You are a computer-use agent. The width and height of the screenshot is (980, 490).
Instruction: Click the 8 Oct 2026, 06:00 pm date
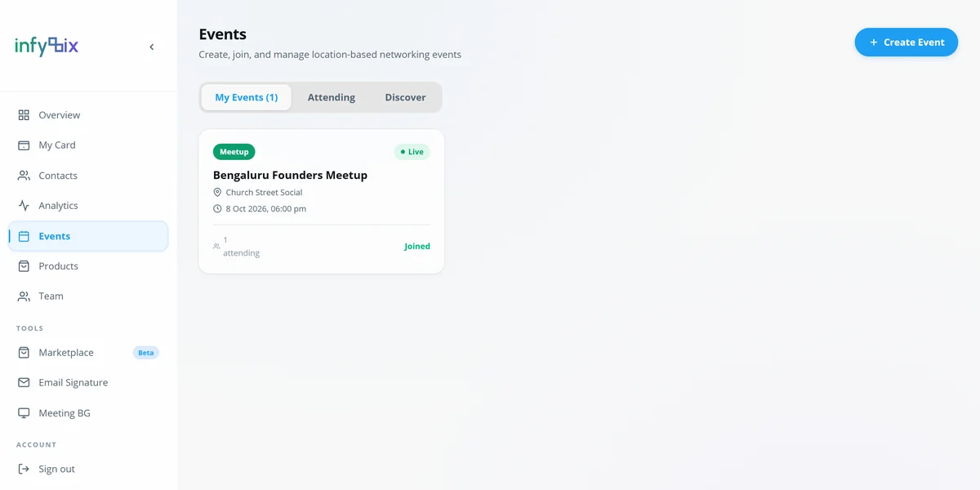tap(266, 209)
